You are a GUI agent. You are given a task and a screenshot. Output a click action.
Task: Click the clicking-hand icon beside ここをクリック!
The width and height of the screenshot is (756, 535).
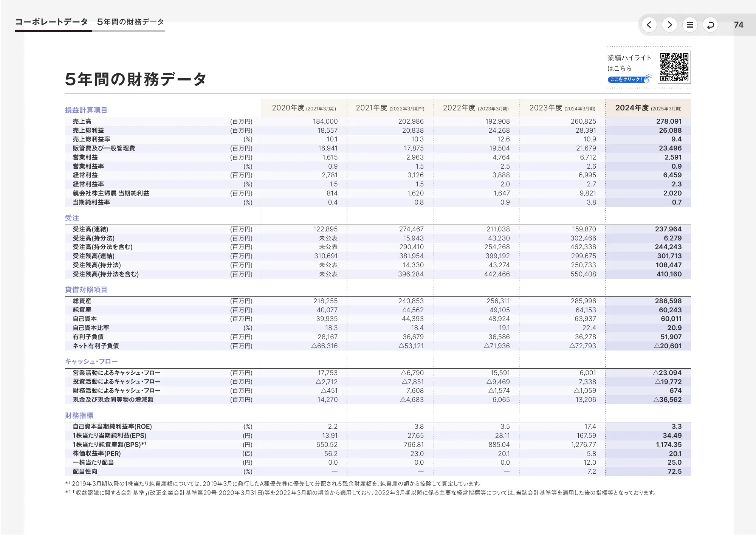click(x=648, y=79)
